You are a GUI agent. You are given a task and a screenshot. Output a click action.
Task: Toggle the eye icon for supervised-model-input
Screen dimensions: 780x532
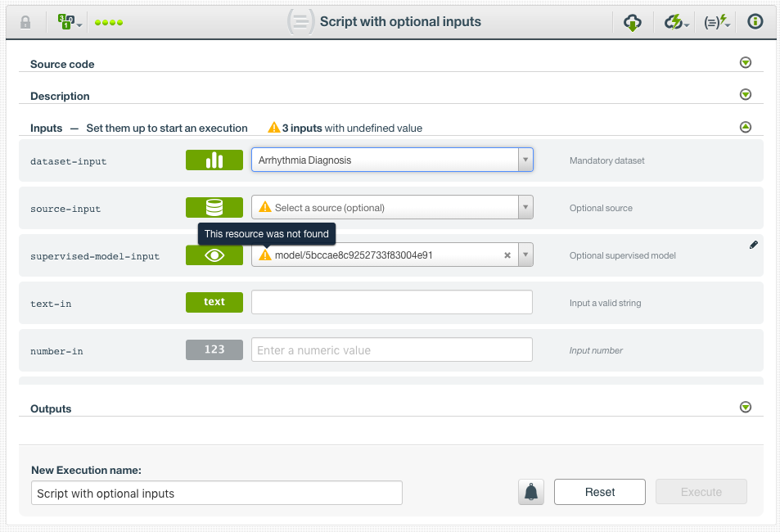(x=214, y=255)
